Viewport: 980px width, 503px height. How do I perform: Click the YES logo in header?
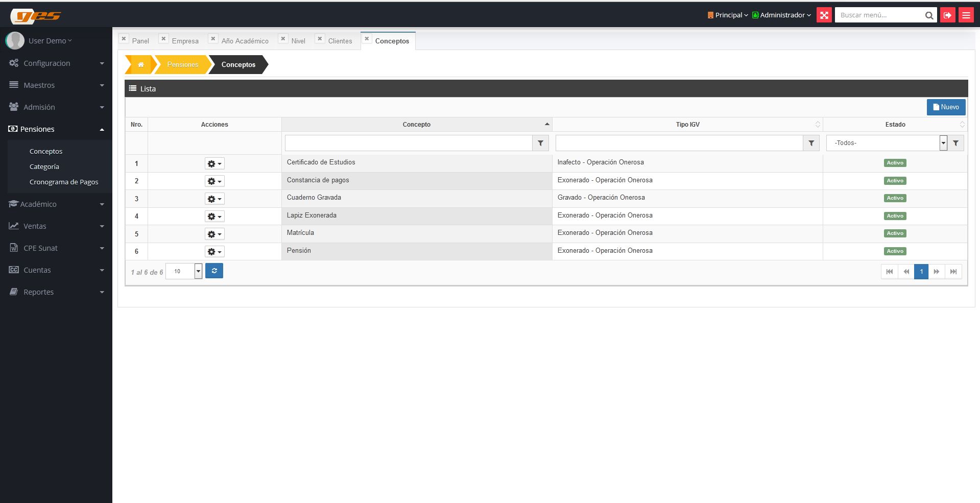37,16
